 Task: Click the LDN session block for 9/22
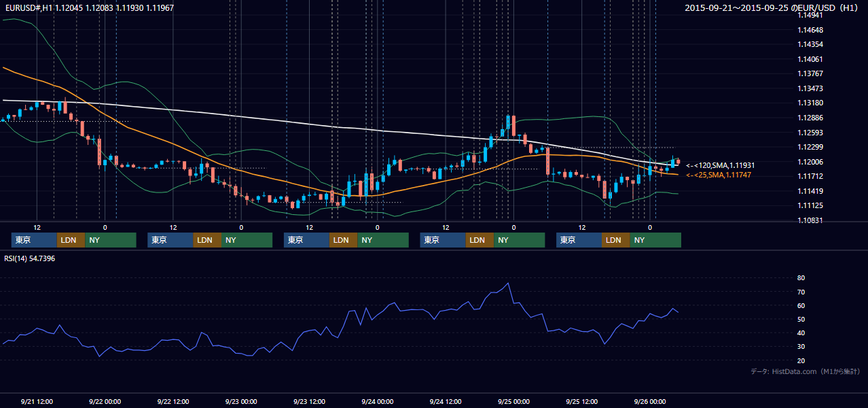pyautogui.click(x=207, y=240)
